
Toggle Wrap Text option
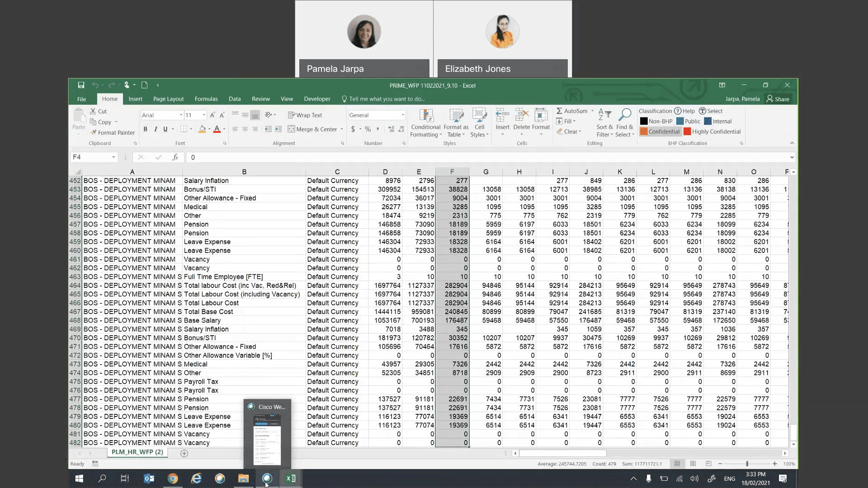305,115
